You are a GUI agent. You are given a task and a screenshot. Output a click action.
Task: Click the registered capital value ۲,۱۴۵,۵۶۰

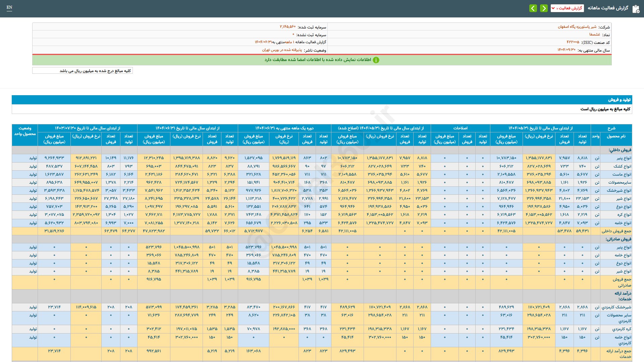(x=287, y=27)
